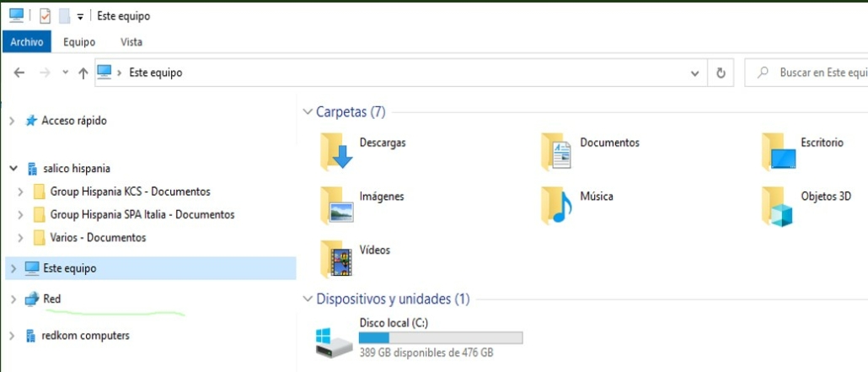
Task: Select Este equipo label in navigation pane
Action: (70, 269)
